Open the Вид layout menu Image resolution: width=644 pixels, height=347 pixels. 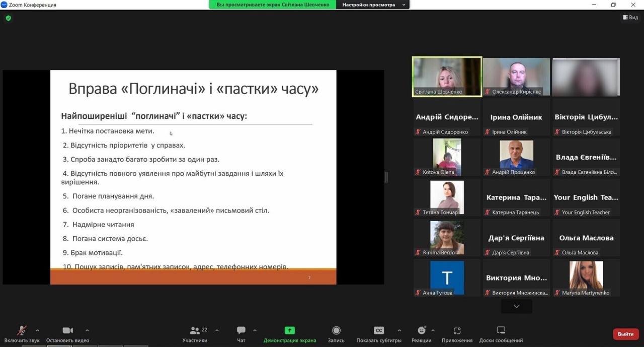[630, 18]
